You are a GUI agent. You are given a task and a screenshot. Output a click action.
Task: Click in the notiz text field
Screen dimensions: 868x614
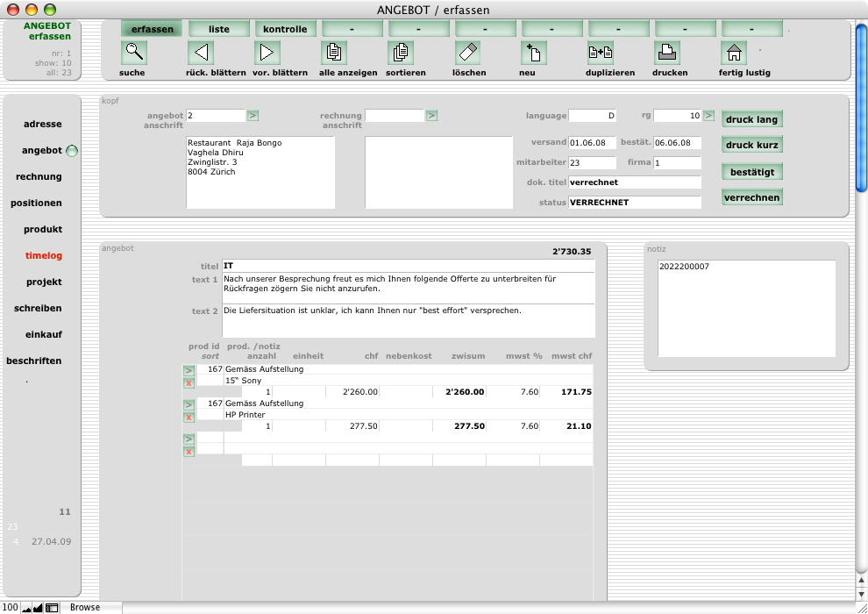pyautogui.click(x=746, y=308)
